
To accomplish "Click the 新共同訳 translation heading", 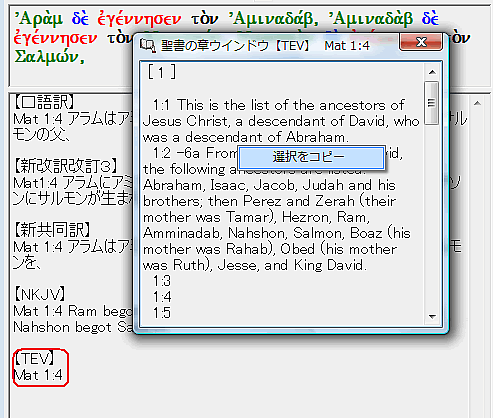I will (52, 230).
